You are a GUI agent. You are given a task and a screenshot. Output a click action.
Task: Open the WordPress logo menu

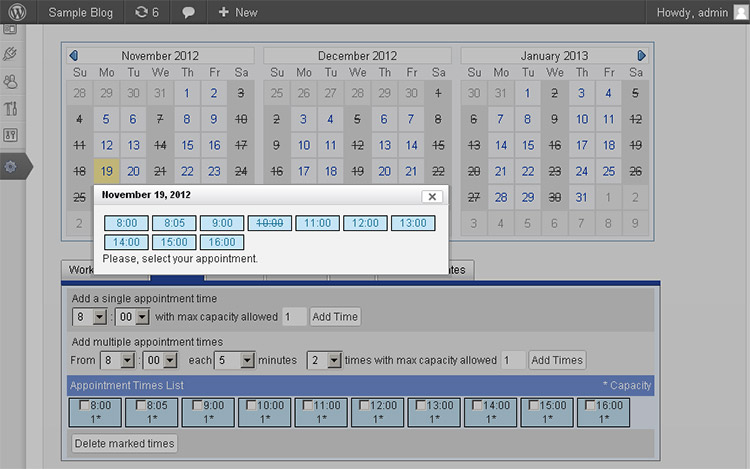(x=17, y=11)
